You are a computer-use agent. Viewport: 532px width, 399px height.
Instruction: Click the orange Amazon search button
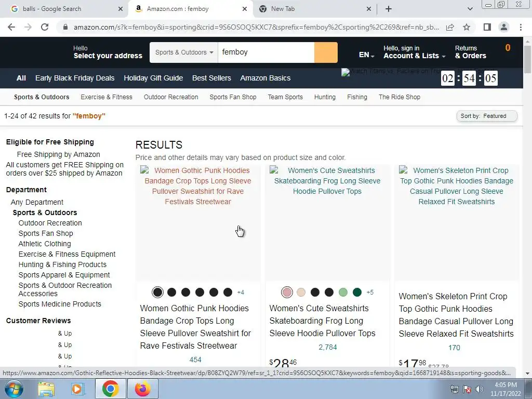326,52
